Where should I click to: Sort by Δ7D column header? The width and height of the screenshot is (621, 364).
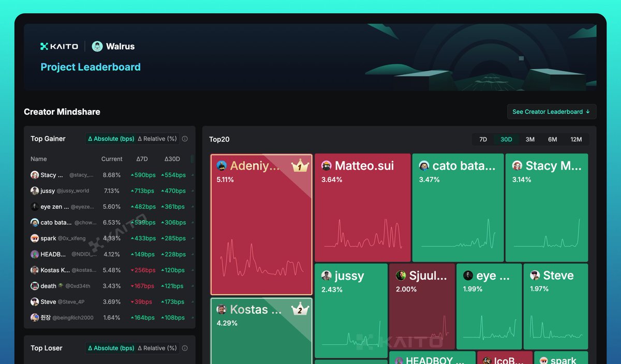pos(142,159)
